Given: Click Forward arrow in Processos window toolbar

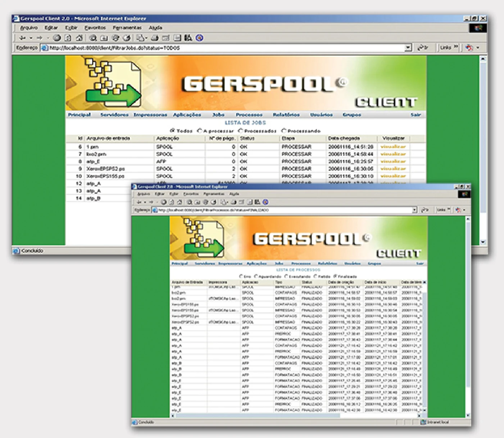Looking at the screenshot, I should (151, 202).
